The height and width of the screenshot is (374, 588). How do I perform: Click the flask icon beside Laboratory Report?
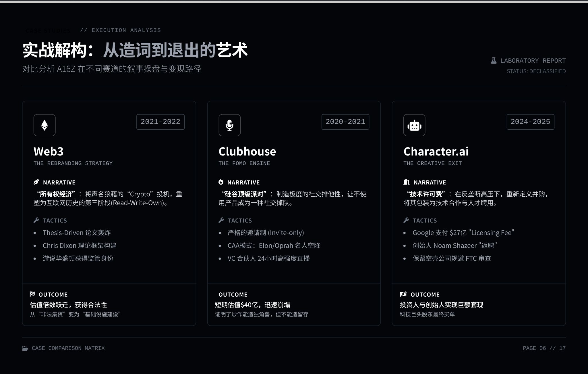[x=494, y=61]
